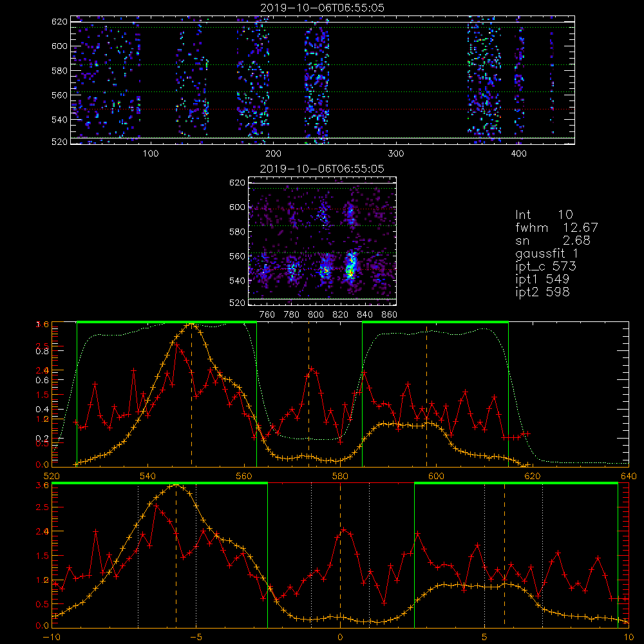Select the 'sn 2.68' readout line

tap(553, 240)
